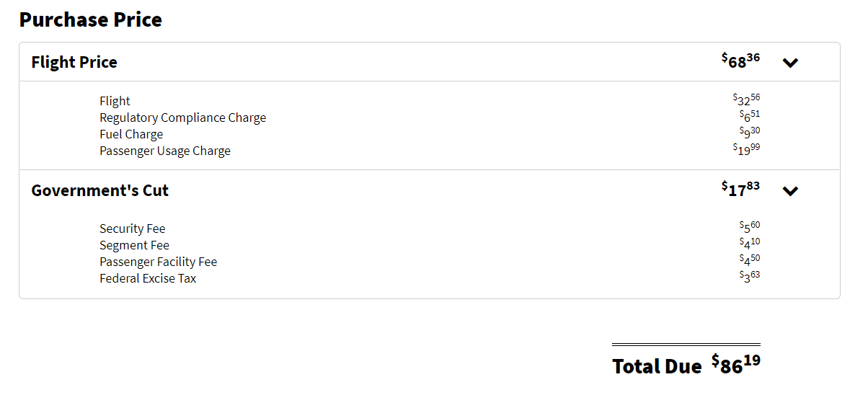
Task: Click the Flight Price section header
Action: (74, 63)
